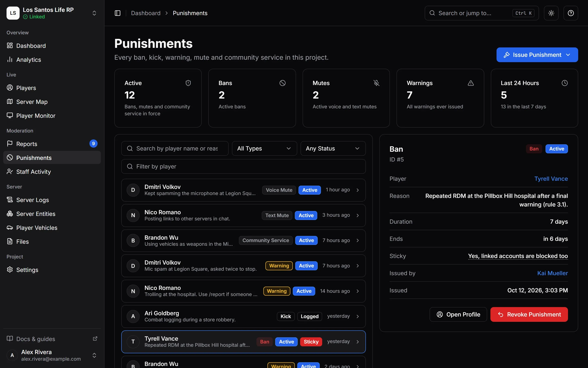
Task: Open Alex Rivera account menu chevrons
Action: pos(94,355)
